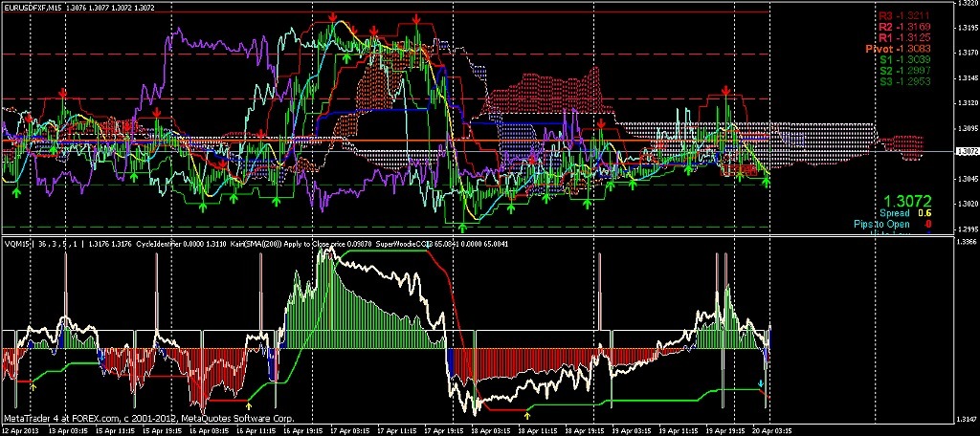Click the 1.3195 price scale value
Screen dimensions: 980x436
pos(967,29)
